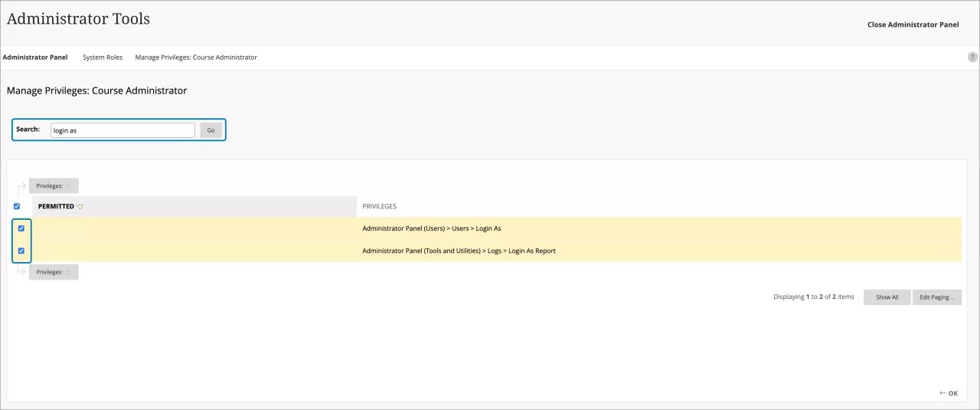Open the top Privileges dropdown menu

coord(54,186)
